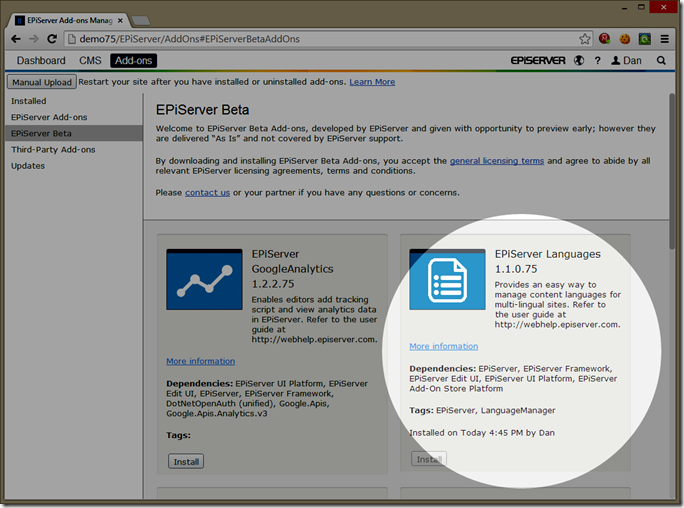The height and width of the screenshot is (508, 684).
Task: Click the browser reload button
Action: pyautogui.click(x=54, y=39)
